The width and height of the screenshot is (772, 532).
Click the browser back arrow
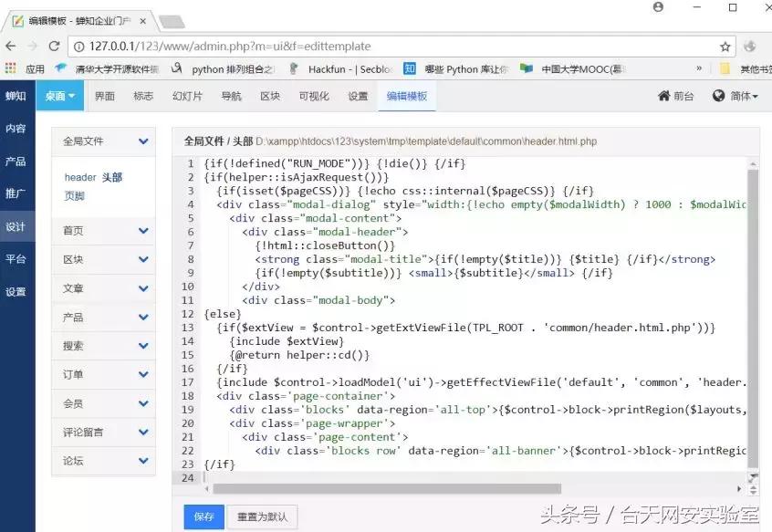(x=11, y=47)
